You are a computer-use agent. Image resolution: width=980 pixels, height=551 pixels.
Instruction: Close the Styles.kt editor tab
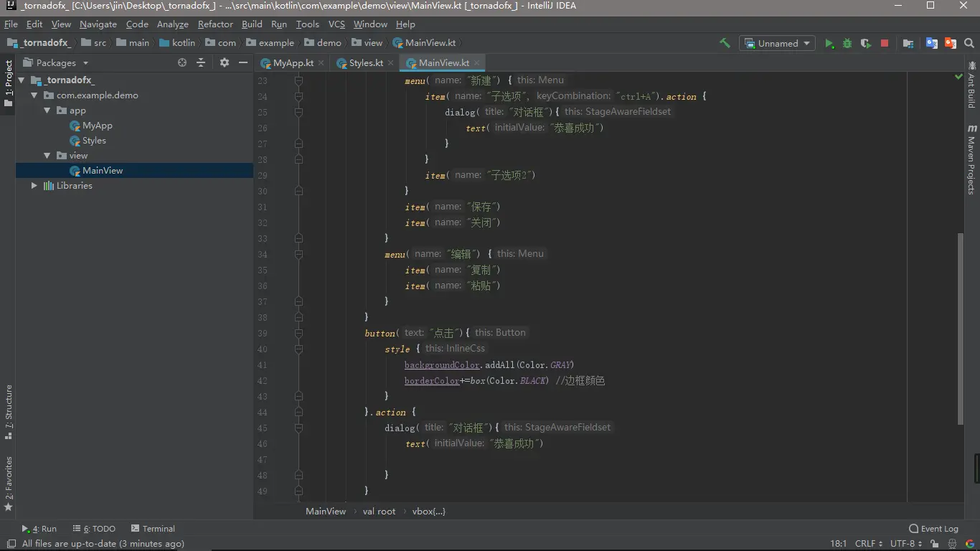pyautogui.click(x=390, y=63)
